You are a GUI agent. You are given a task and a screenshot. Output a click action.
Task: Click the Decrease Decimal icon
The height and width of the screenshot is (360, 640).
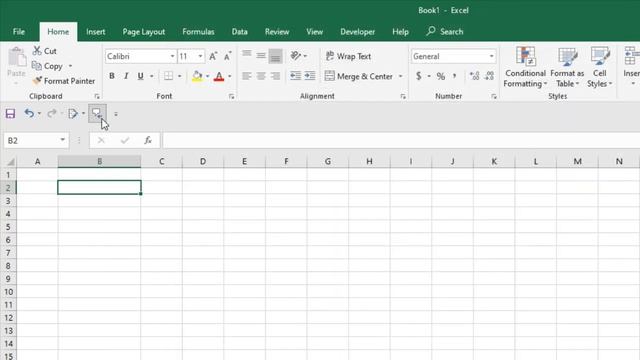489,76
